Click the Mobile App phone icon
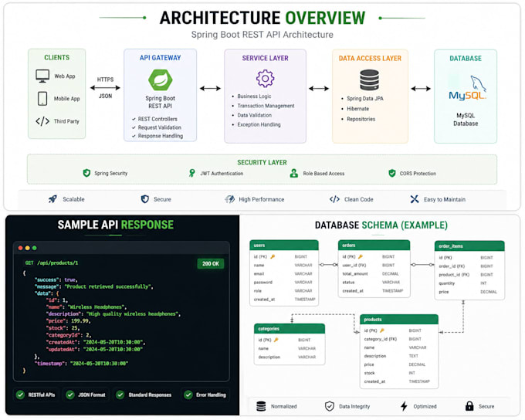This screenshot has width=525, height=420. pyautogui.click(x=42, y=99)
